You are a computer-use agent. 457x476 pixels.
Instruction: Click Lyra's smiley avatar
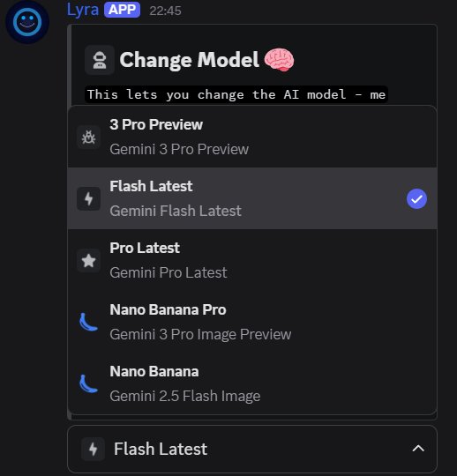click(27, 22)
